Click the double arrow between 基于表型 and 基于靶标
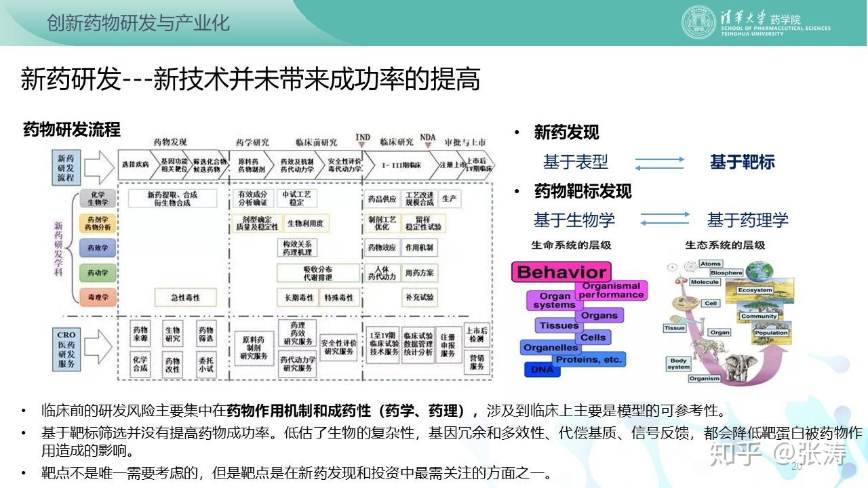This screenshot has width=868, height=488. tap(660, 162)
